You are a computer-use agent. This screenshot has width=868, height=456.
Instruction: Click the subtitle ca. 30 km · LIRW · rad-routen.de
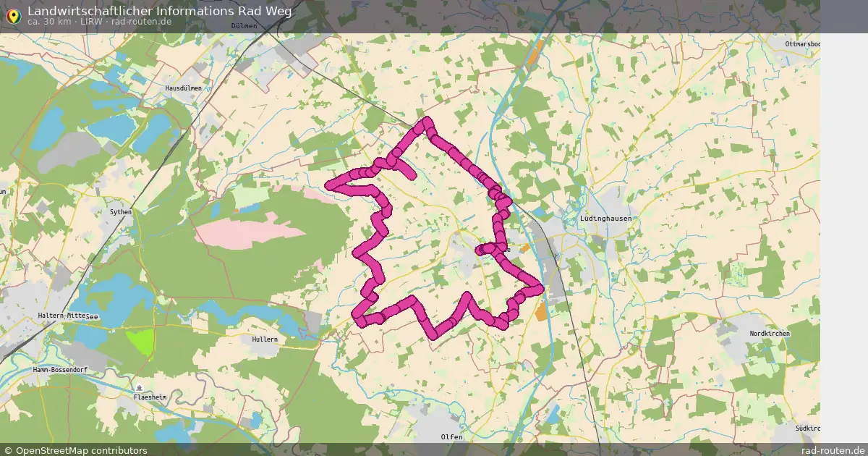pyautogui.click(x=99, y=22)
